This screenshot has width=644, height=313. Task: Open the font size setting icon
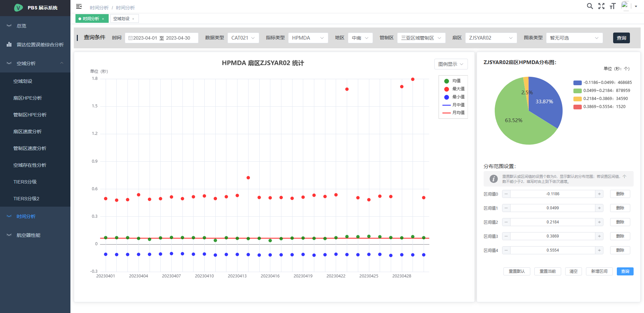613,6
